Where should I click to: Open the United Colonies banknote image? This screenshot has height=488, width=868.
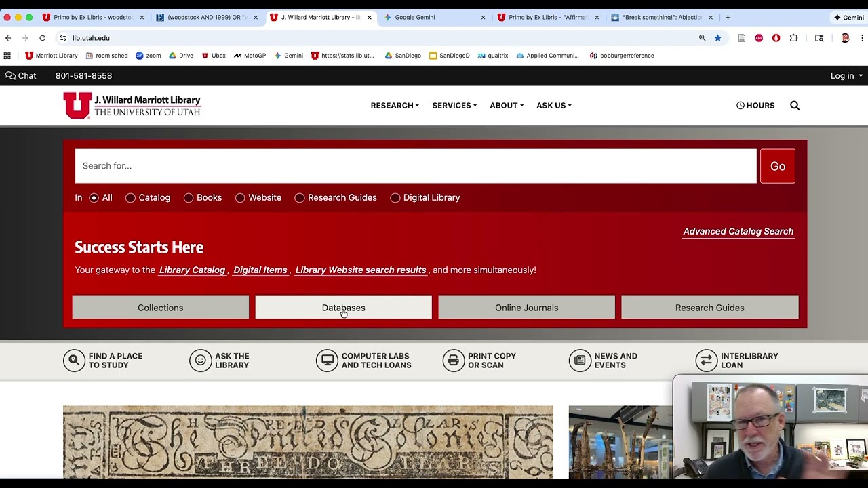click(308, 442)
